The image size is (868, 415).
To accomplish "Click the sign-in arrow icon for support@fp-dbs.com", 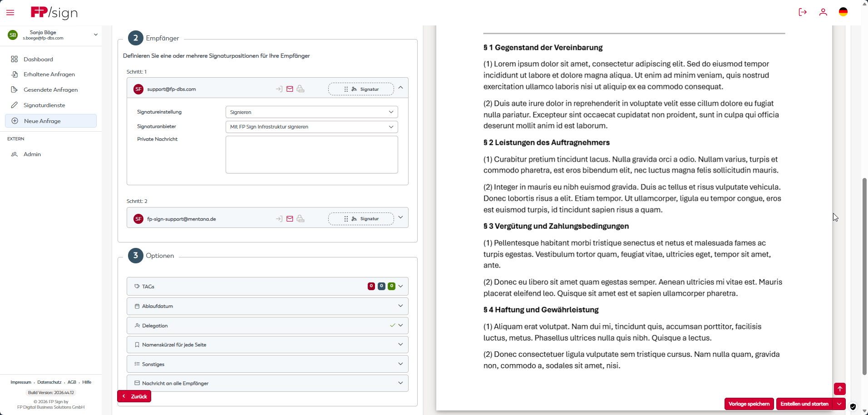I will pyautogui.click(x=279, y=89).
